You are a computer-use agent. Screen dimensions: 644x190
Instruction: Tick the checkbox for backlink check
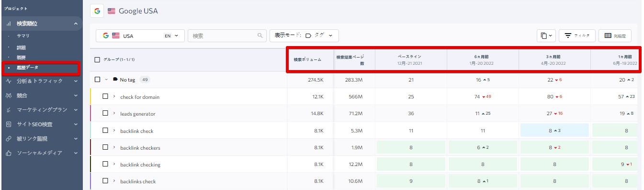tap(105, 131)
